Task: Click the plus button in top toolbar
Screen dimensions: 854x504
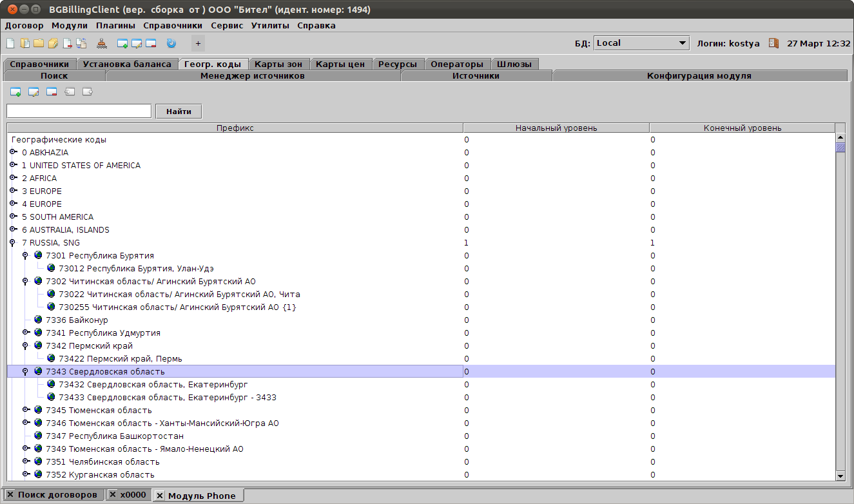Action: [198, 44]
